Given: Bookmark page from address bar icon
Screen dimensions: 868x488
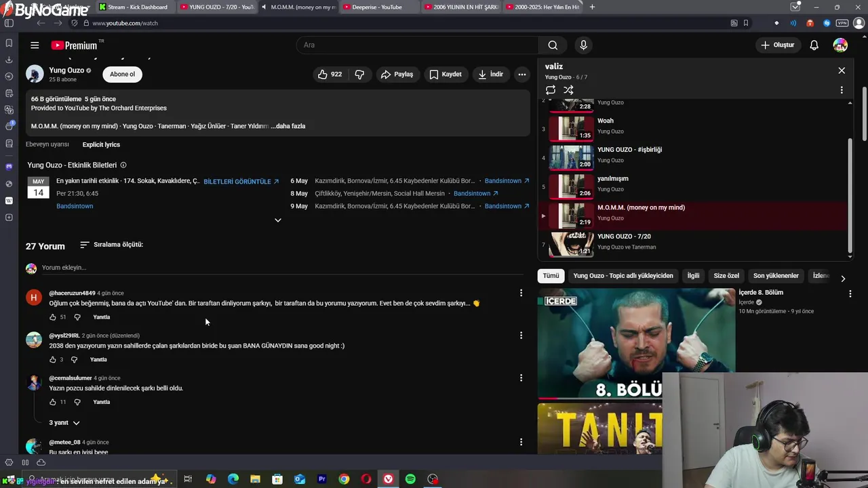Looking at the screenshot, I should 746,23.
